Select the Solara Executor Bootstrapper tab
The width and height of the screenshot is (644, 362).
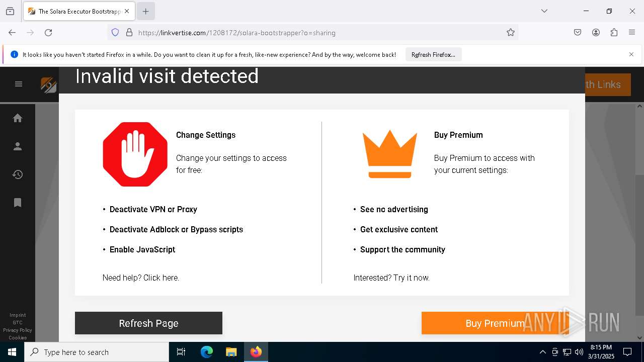click(x=79, y=11)
